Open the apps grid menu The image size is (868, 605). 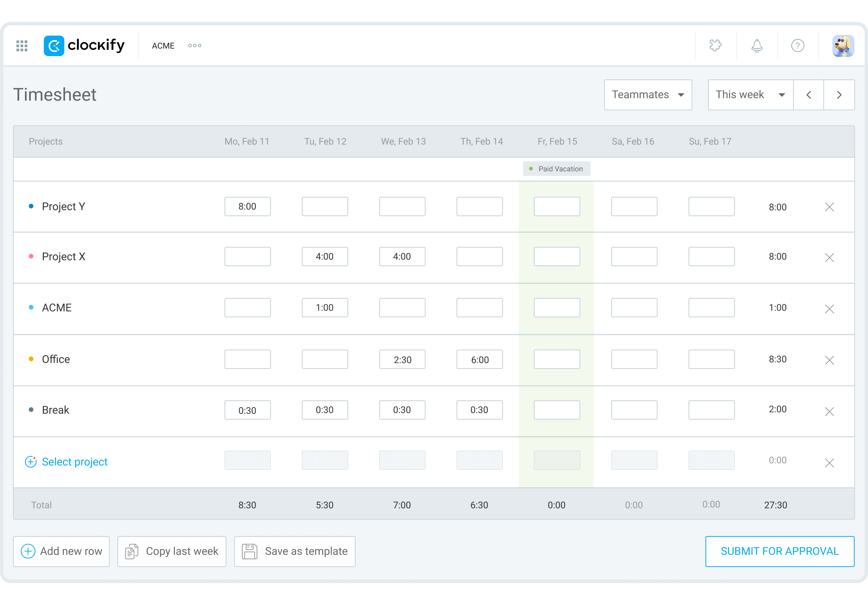[x=22, y=46]
